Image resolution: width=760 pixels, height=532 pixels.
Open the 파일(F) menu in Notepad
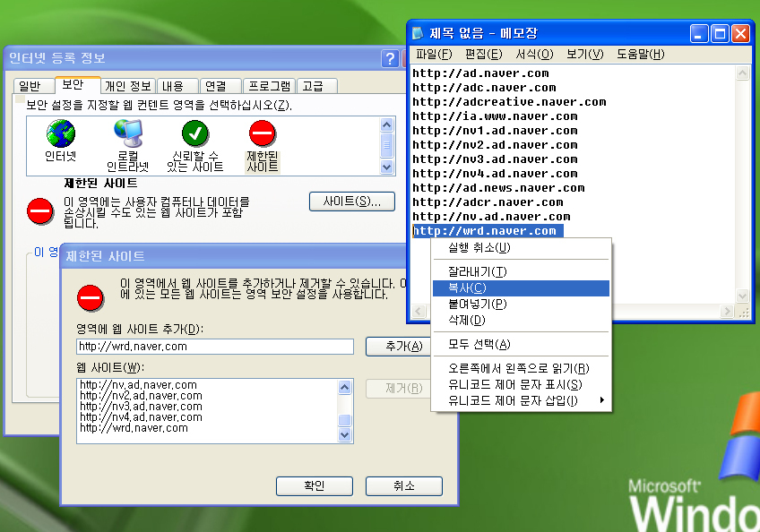[434, 54]
